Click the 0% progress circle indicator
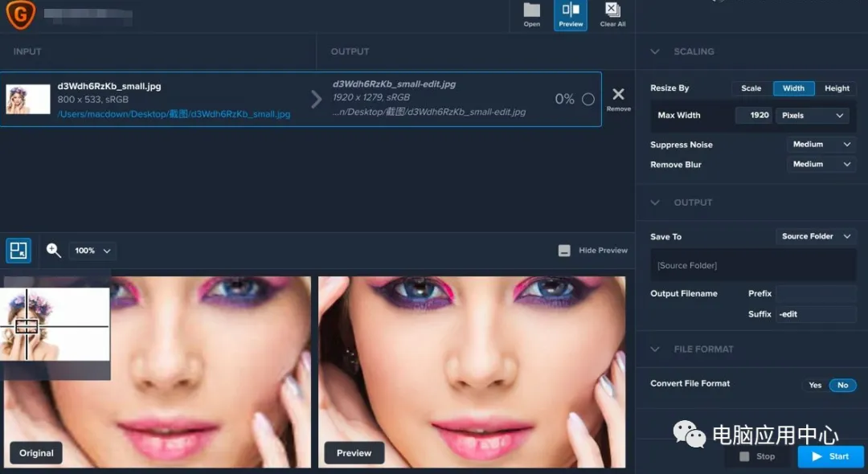 coord(588,99)
